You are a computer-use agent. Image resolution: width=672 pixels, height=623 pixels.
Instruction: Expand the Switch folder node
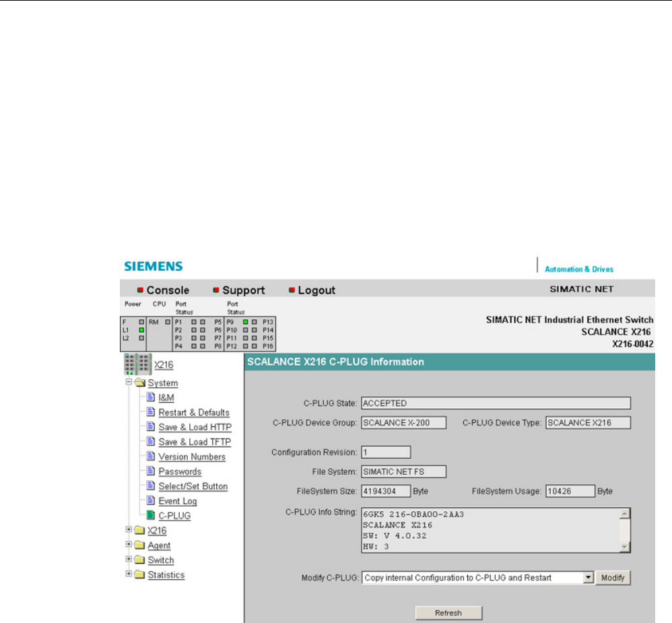tap(128, 559)
